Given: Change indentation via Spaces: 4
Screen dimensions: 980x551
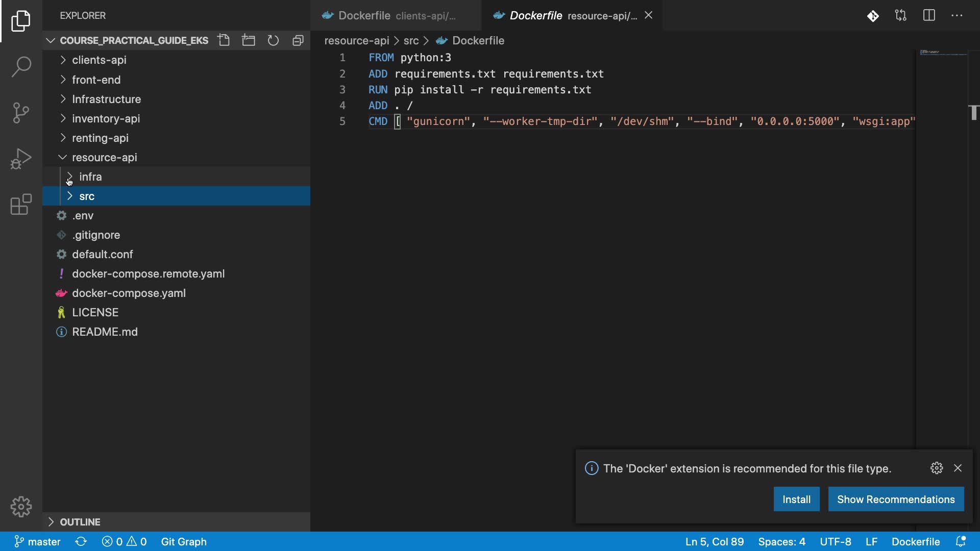Looking at the screenshot, I should click(781, 541).
